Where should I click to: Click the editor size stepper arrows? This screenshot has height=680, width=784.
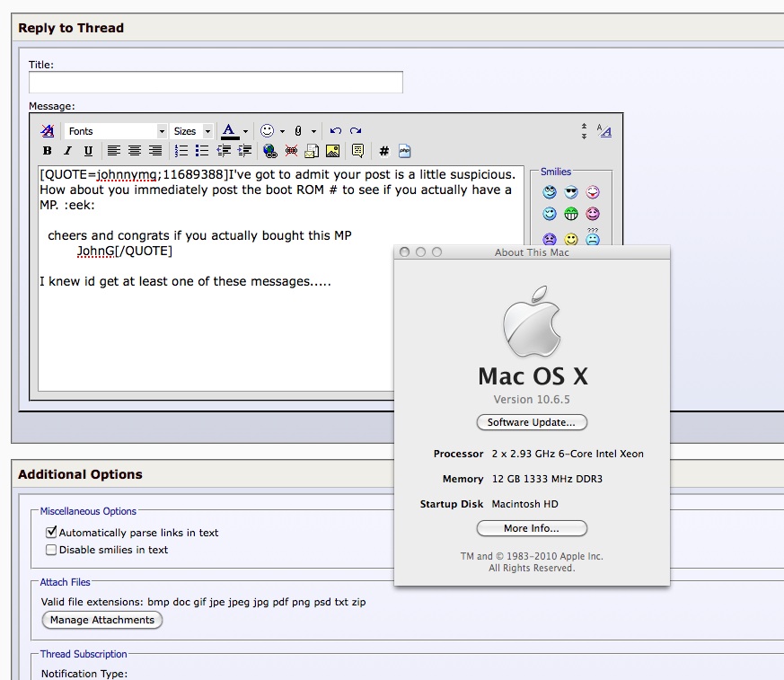coord(584,131)
